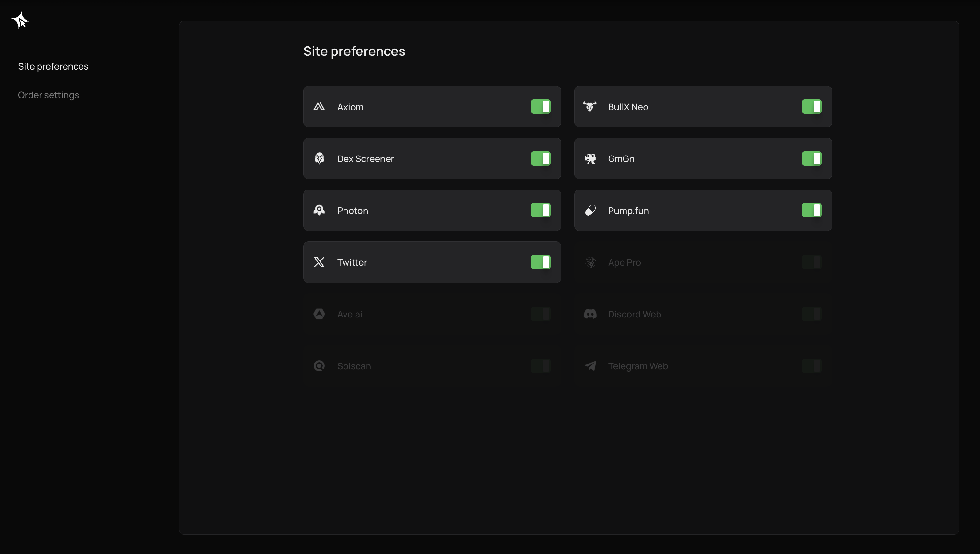Switch off the Photon toggle

[x=541, y=210]
